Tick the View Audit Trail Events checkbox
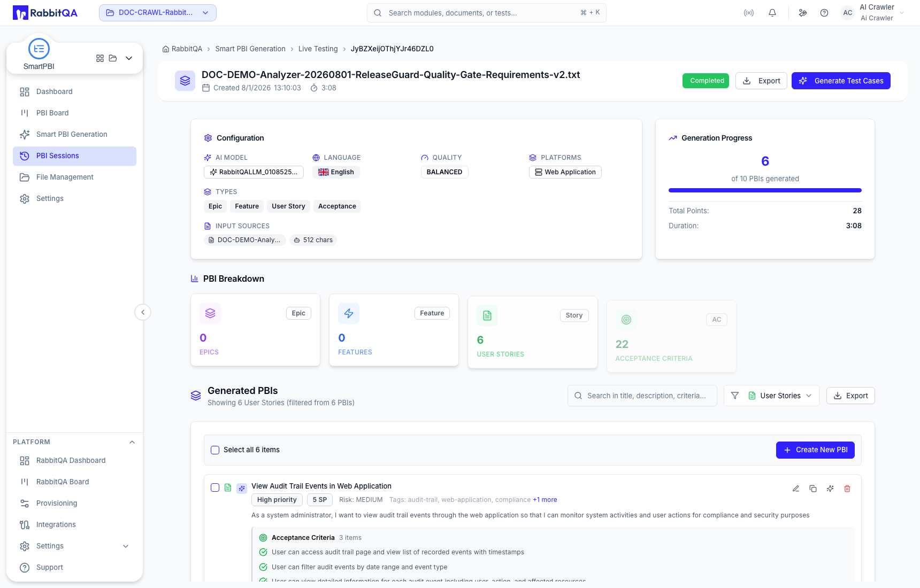This screenshot has height=588, width=920. coord(215,488)
